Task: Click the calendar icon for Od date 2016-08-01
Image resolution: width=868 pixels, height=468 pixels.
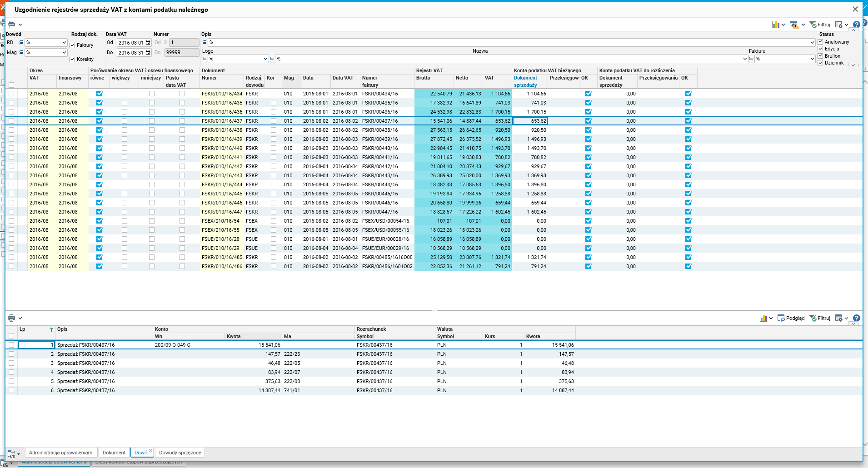Action: pos(148,43)
